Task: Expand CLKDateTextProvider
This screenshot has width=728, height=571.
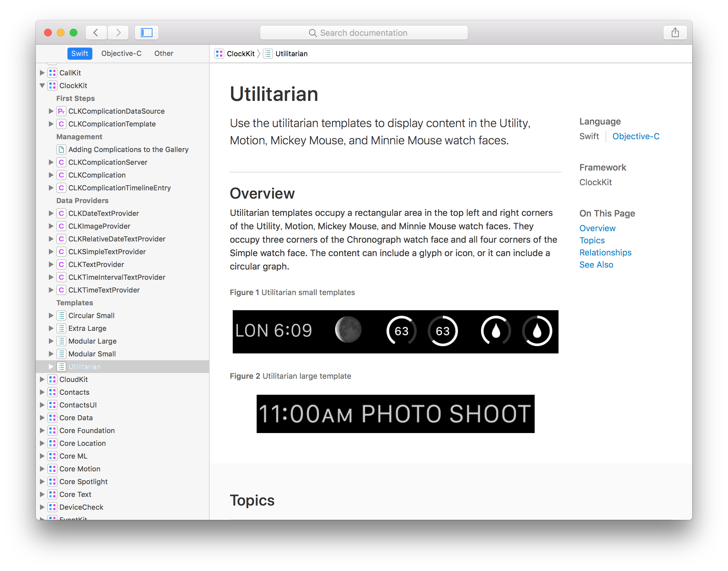Action: pyautogui.click(x=51, y=213)
